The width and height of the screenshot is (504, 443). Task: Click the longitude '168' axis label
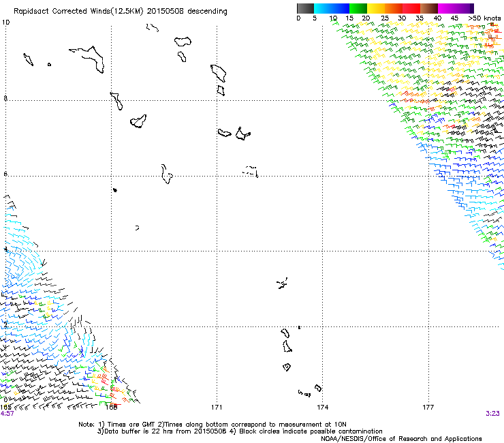point(111,408)
